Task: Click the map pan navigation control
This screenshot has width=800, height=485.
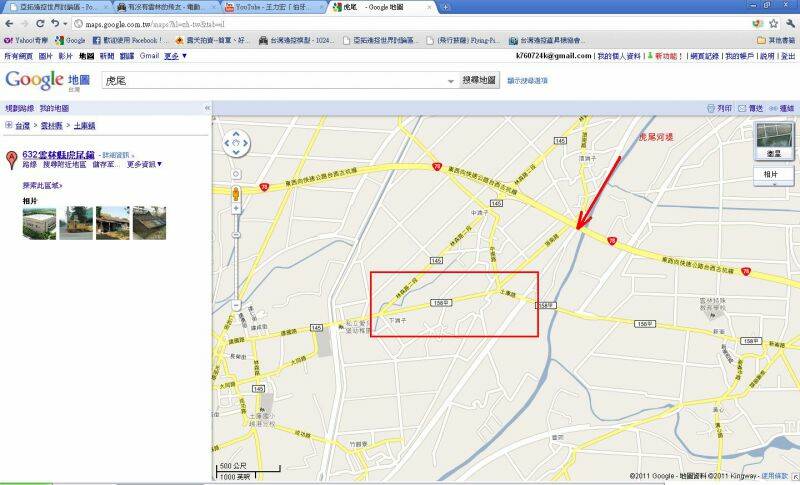Action: click(x=236, y=147)
